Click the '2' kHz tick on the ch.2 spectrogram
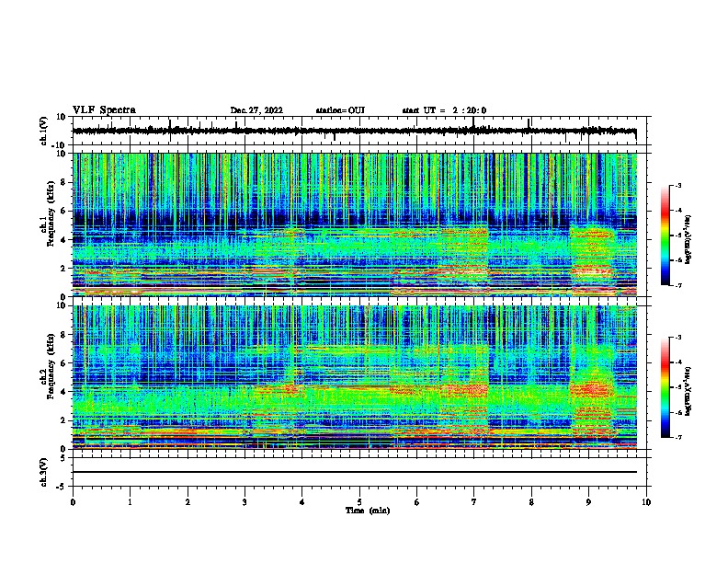This screenshot has width=728, height=563. point(63,420)
